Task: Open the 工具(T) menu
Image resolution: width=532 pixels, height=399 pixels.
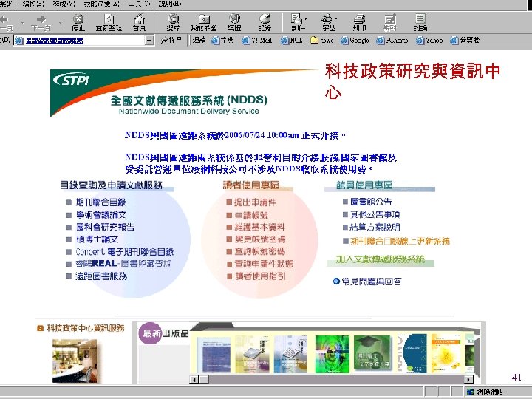Action: coord(139,4)
